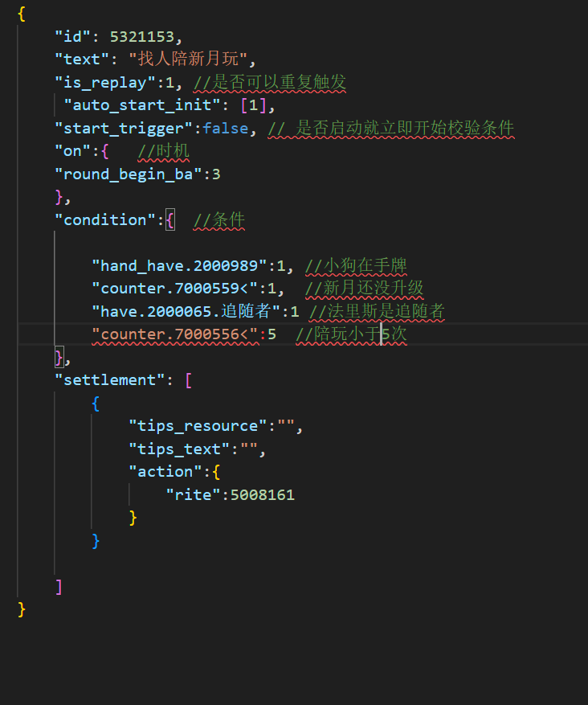Click the "hand_have.2000989" key
Viewport: 588px width, 705px height.
180,265
